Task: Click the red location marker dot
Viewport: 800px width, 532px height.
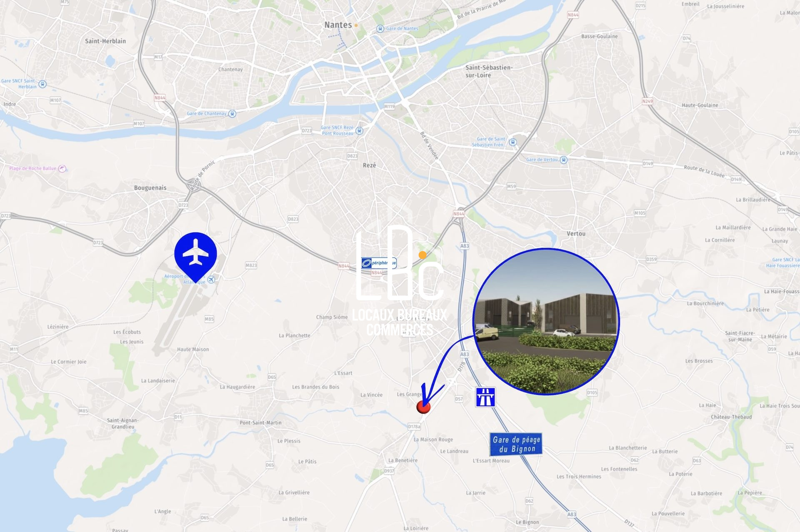Action: tap(423, 407)
